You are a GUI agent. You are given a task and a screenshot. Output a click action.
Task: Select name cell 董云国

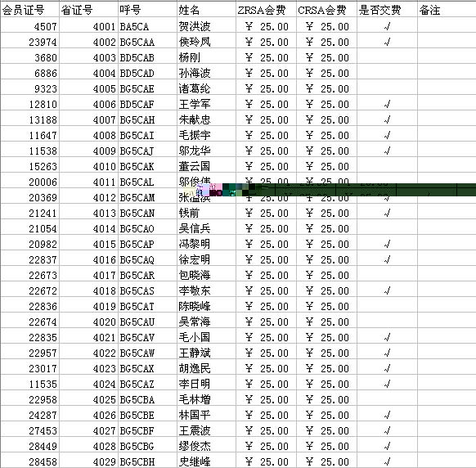pyautogui.click(x=206, y=165)
